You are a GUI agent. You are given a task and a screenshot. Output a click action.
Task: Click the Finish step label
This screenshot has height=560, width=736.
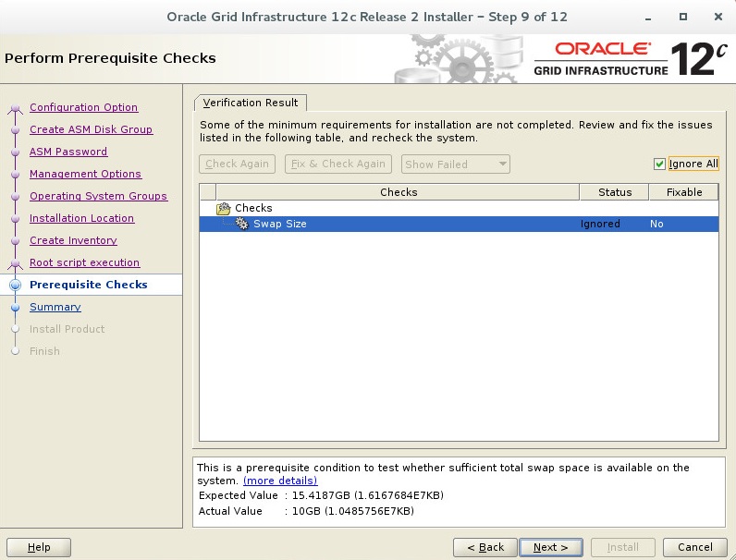(x=44, y=351)
